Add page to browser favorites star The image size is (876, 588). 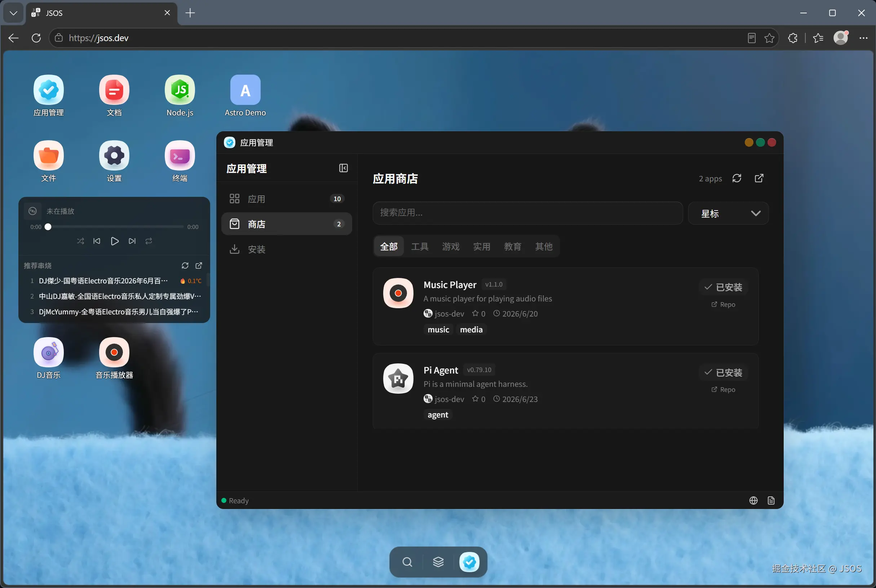point(769,38)
